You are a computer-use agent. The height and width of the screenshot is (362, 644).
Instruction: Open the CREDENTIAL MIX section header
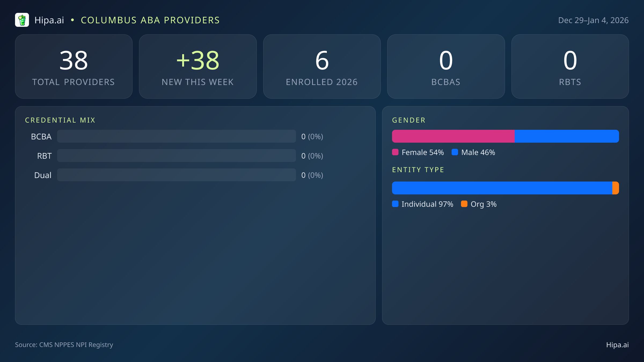60,120
